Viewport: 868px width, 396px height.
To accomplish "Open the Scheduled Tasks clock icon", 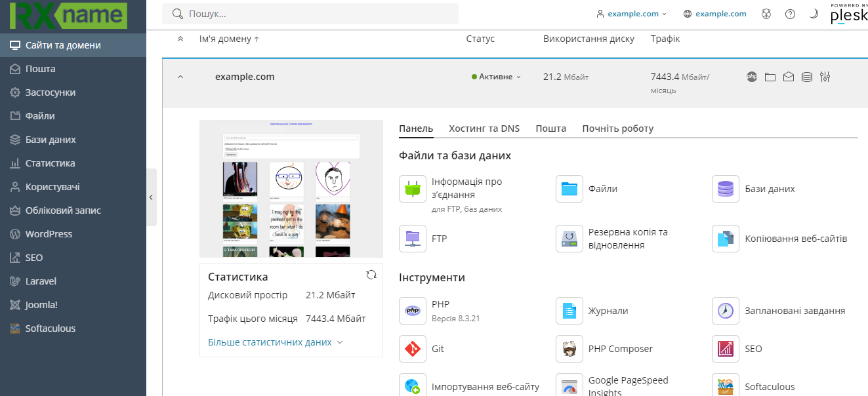I will 726,311.
